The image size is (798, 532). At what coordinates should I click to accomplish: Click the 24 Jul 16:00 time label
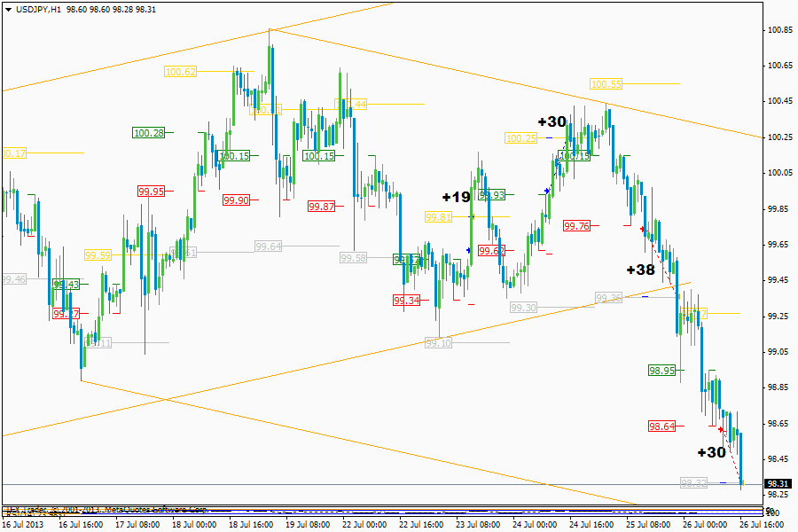[591, 524]
